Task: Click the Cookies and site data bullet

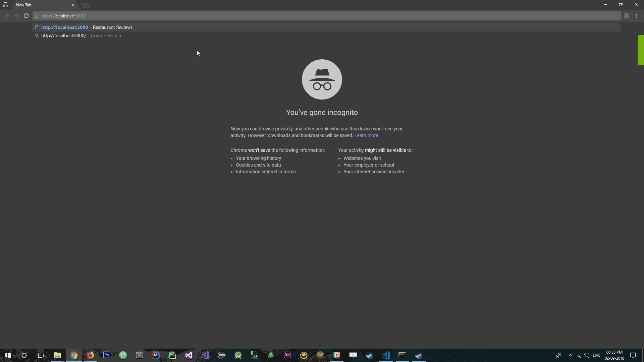Action: (258, 165)
